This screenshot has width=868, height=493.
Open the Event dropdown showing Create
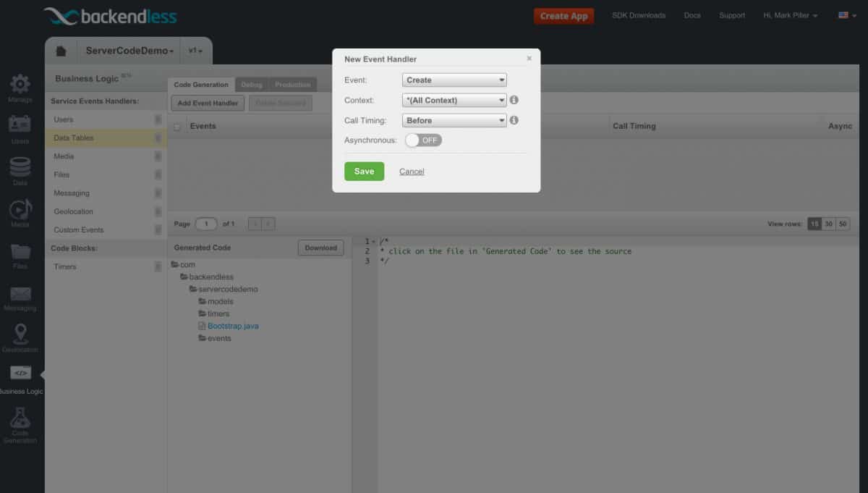click(454, 80)
